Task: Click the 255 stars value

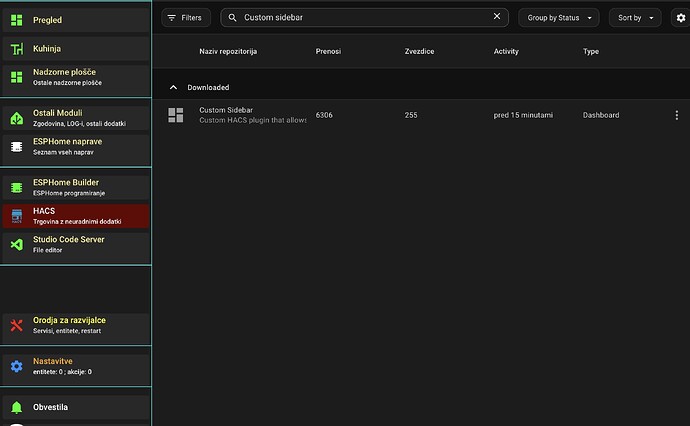Action: (411, 115)
